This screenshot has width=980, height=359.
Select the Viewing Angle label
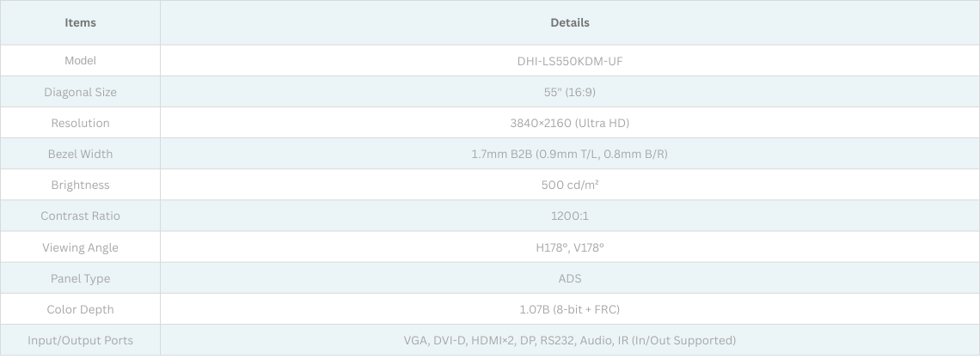(x=80, y=247)
